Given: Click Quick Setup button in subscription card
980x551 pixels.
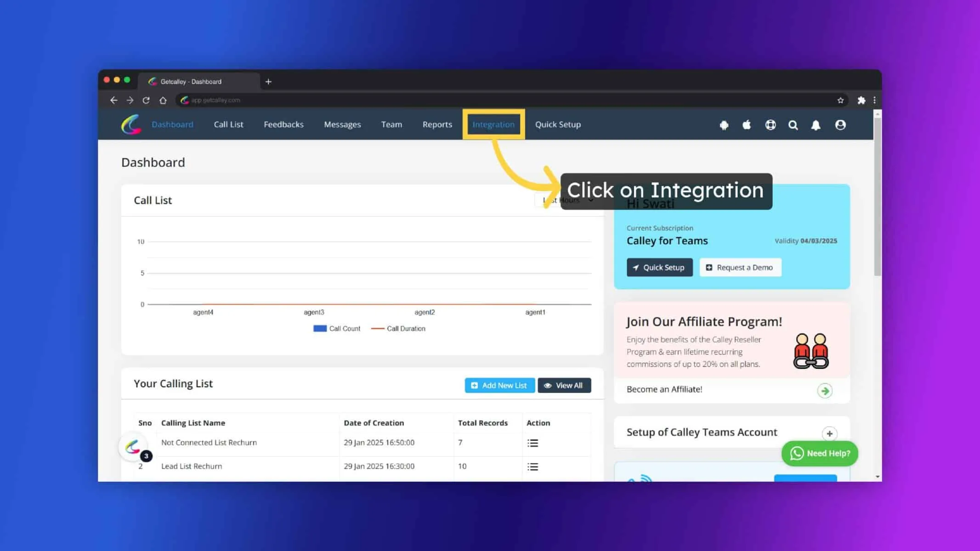Looking at the screenshot, I should (x=659, y=267).
